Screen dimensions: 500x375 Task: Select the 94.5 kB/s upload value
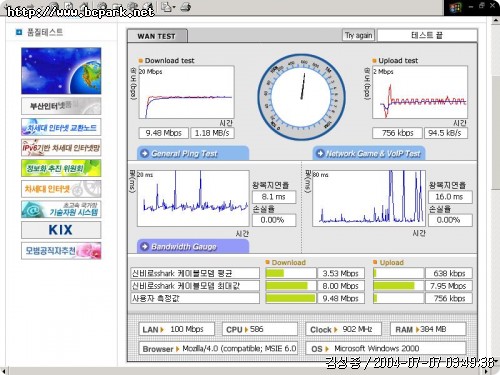[x=446, y=133]
